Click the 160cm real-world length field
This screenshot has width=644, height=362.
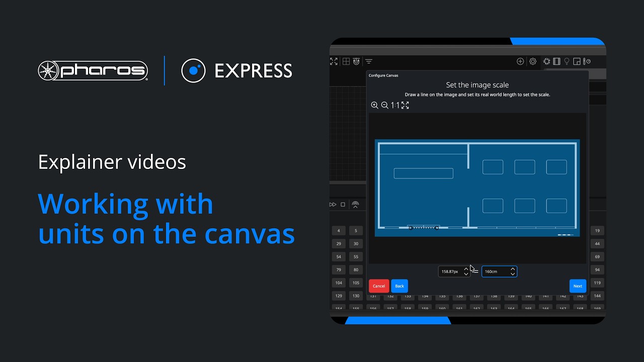[x=499, y=271]
